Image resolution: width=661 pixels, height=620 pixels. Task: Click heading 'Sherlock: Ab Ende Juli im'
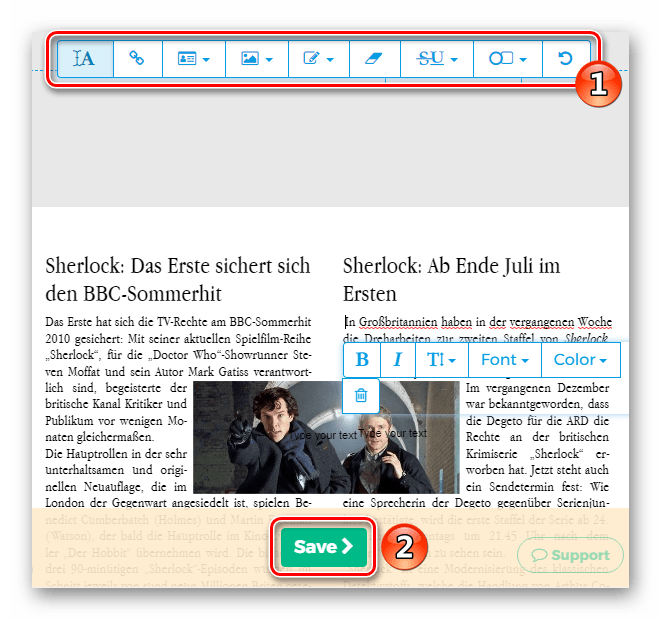tap(451, 266)
